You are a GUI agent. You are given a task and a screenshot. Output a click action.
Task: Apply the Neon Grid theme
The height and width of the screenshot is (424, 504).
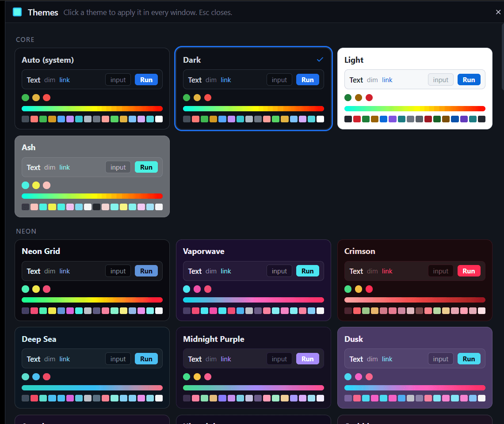pyautogui.click(x=92, y=280)
